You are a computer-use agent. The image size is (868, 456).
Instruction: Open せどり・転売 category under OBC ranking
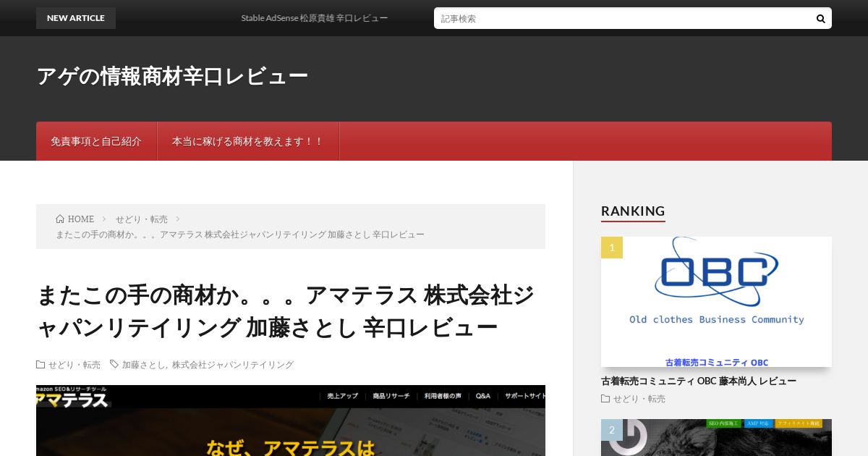pos(639,399)
